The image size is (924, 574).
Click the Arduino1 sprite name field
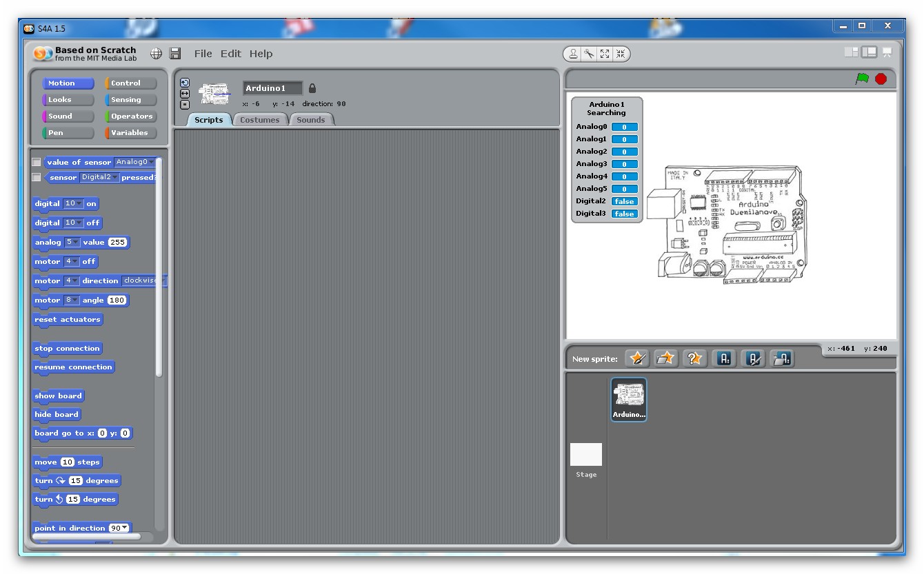point(273,88)
